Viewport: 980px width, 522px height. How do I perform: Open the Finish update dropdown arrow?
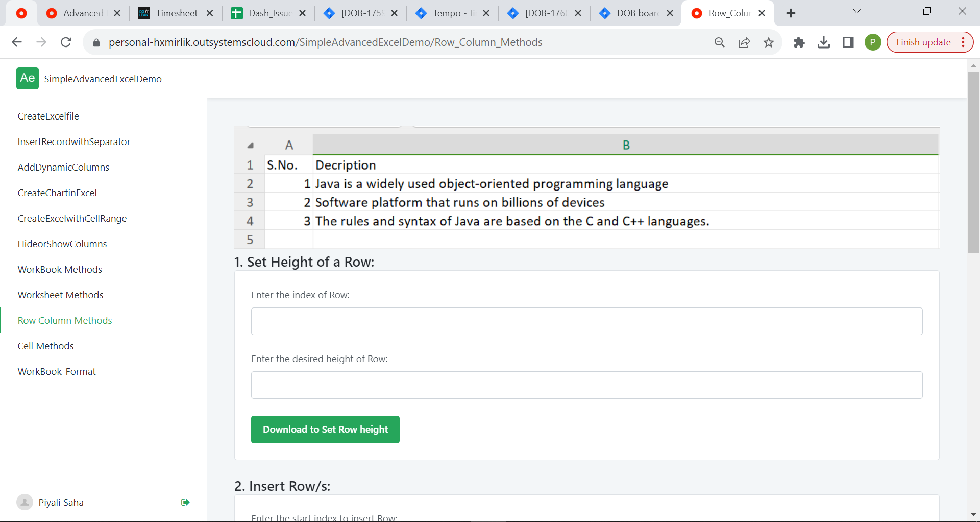964,42
